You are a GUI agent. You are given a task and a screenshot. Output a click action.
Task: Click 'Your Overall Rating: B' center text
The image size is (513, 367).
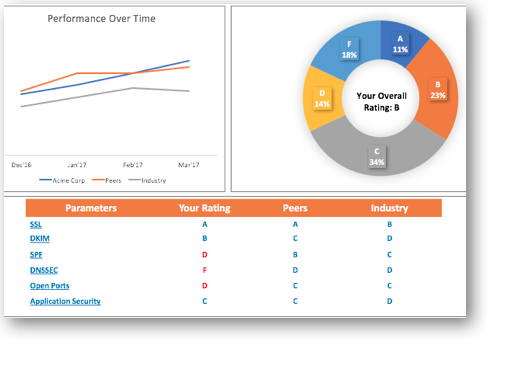381,102
